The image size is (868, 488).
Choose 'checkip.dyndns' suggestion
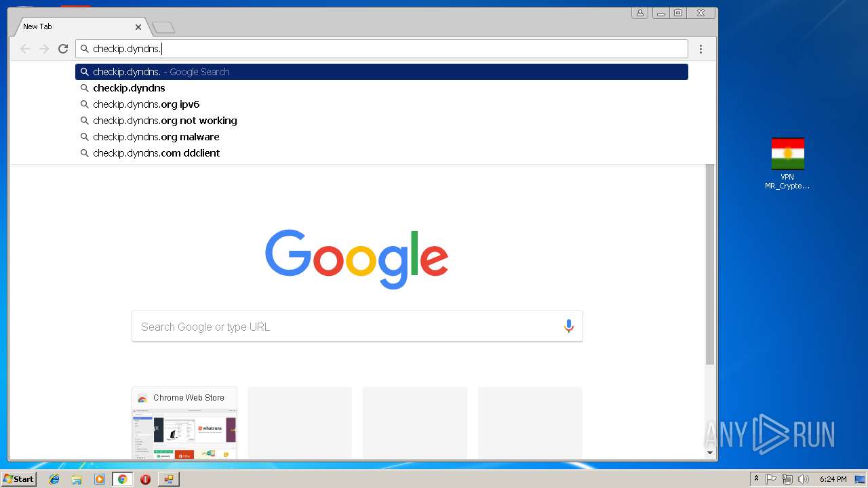tap(382, 88)
